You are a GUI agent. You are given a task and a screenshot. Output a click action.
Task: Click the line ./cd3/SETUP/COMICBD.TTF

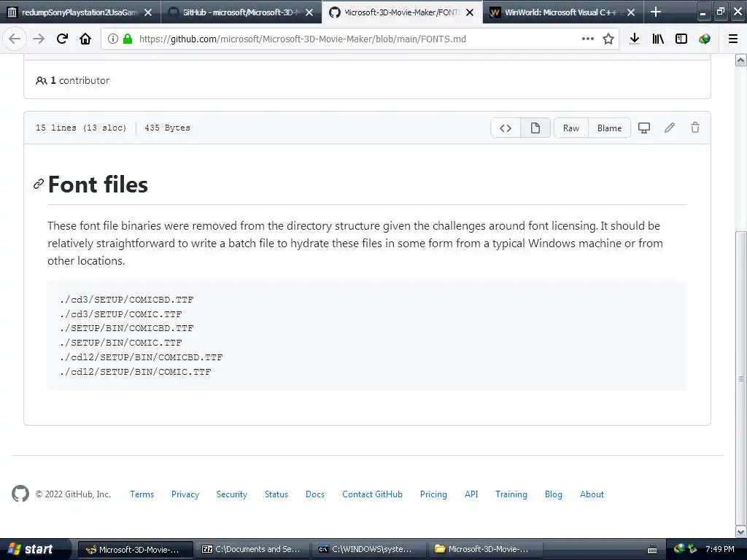127,300
